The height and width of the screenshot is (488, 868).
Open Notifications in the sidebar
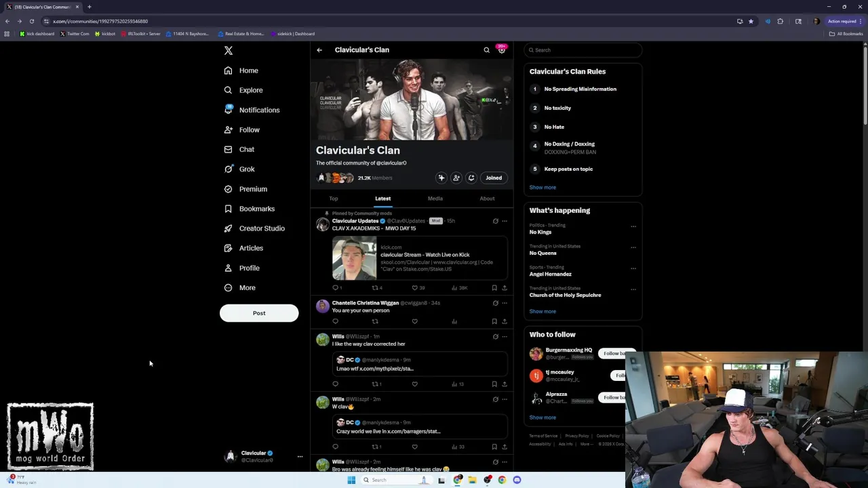pyautogui.click(x=252, y=110)
